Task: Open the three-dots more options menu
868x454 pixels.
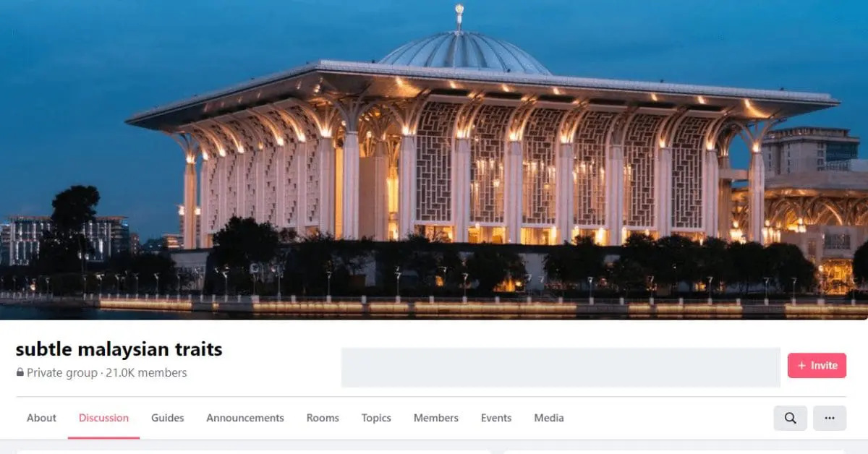Action: (830, 418)
